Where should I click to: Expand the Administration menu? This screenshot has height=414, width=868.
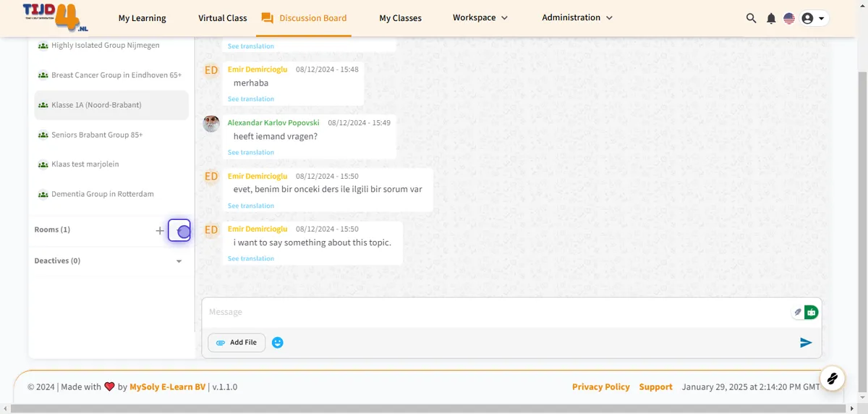(577, 17)
